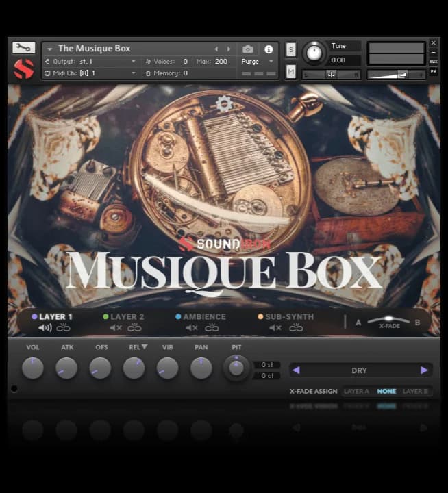
Task: Toggle the Solo (S) button
Action: click(x=290, y=50)
